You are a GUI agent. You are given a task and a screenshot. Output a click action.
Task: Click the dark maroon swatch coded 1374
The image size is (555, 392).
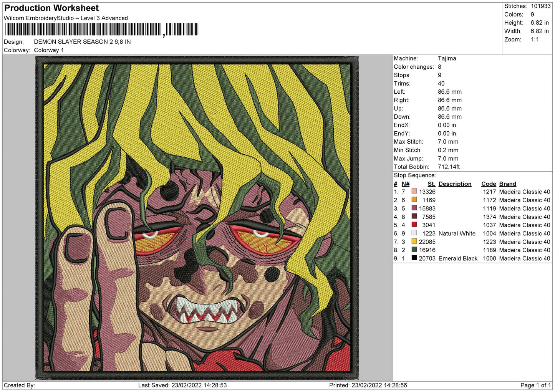pos(414,216)
